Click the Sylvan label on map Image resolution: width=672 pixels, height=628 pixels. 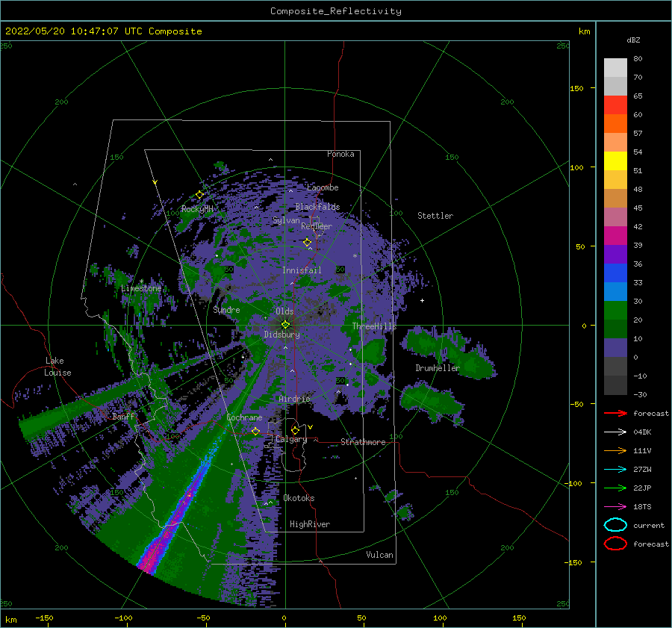pyautogui.click(x=286, y=220)
